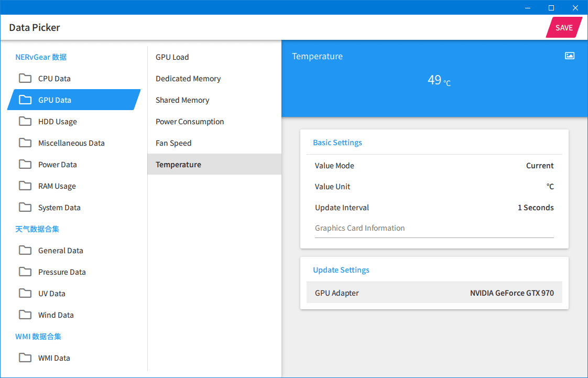The image size is (588, 378).
Task: Open the Wind Data folder icon
Action: [25, 315]
